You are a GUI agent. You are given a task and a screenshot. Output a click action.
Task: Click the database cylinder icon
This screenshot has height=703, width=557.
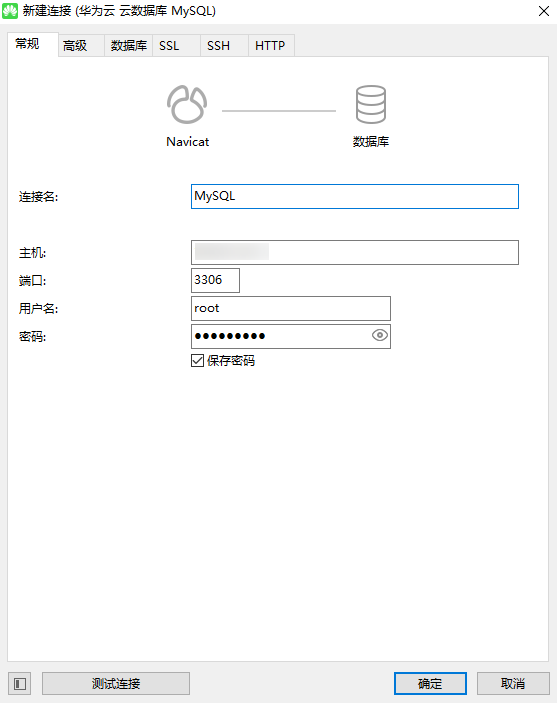tap(370, 104)
